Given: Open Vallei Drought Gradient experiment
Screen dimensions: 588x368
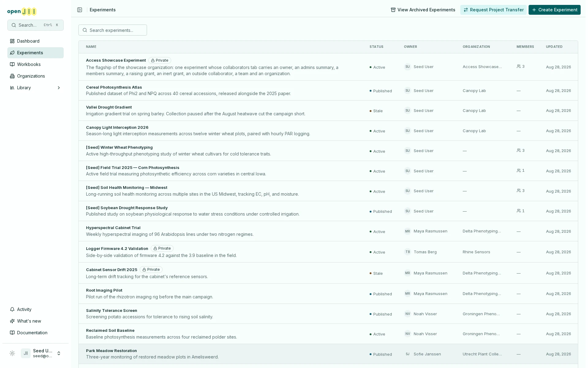Looking at the screenshot, I should 109,107.
